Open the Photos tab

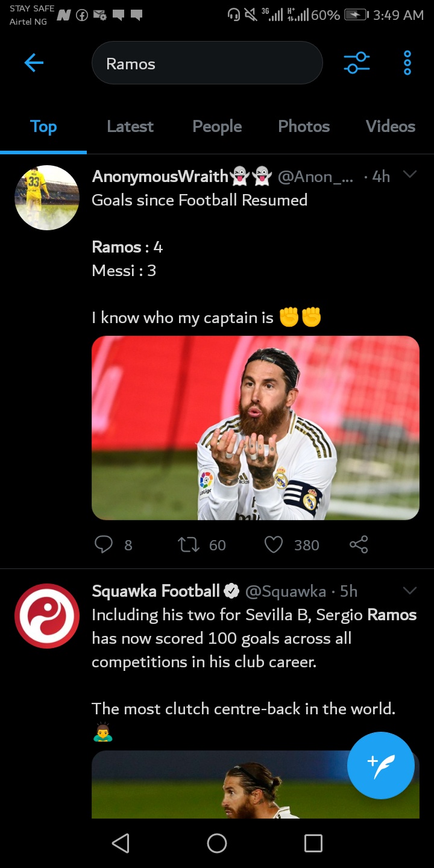304,127
